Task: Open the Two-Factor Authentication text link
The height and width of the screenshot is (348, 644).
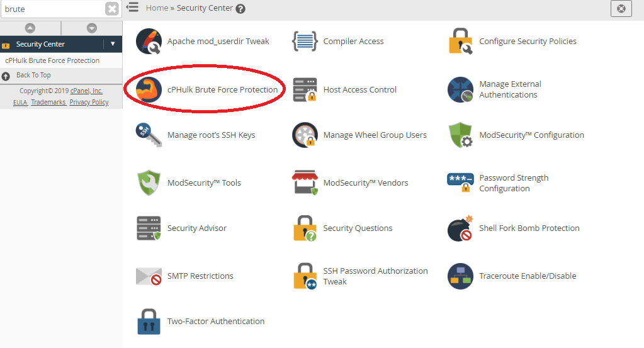Action: click(216, 322)
